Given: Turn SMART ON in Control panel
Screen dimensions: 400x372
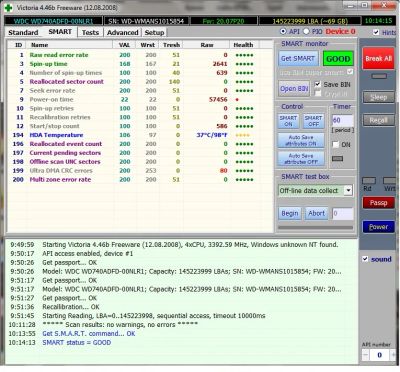Looking at the screenshot, I should (x=288, y=121).
